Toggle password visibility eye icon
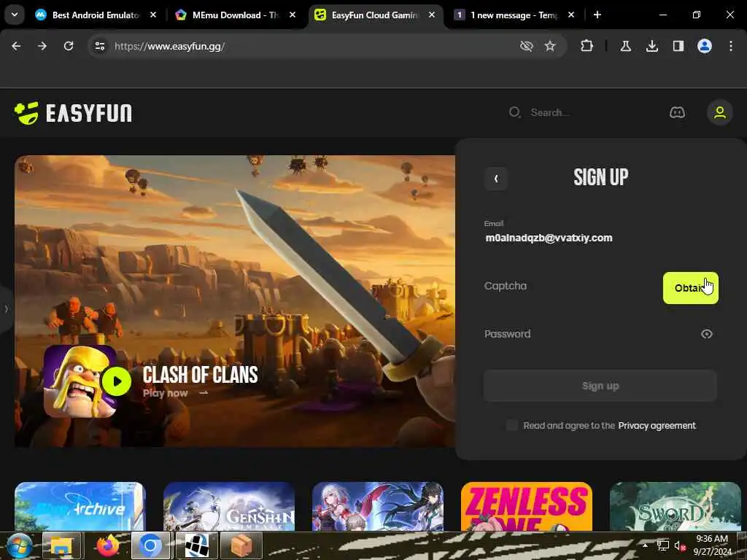Viewport: 747px width, 560px height. 706,334
